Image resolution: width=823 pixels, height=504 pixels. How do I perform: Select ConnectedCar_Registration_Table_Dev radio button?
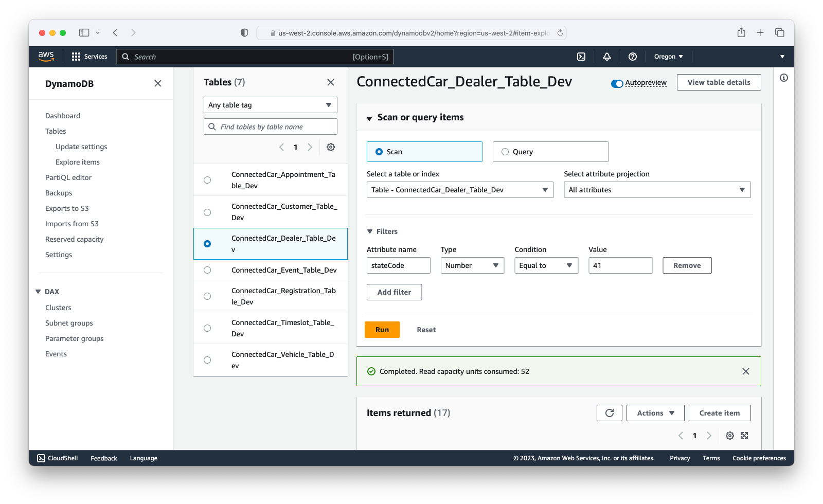[207, 296]
